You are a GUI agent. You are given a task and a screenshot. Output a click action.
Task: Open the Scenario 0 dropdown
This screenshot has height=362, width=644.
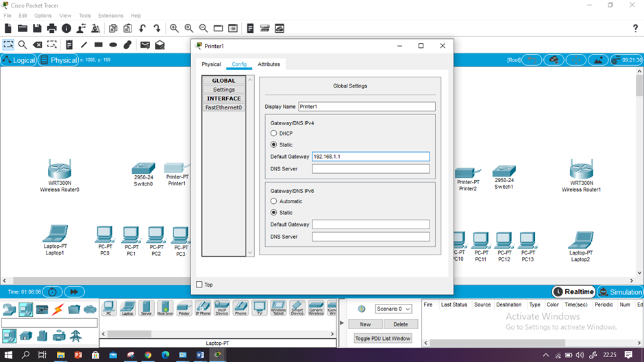(393, 309)
